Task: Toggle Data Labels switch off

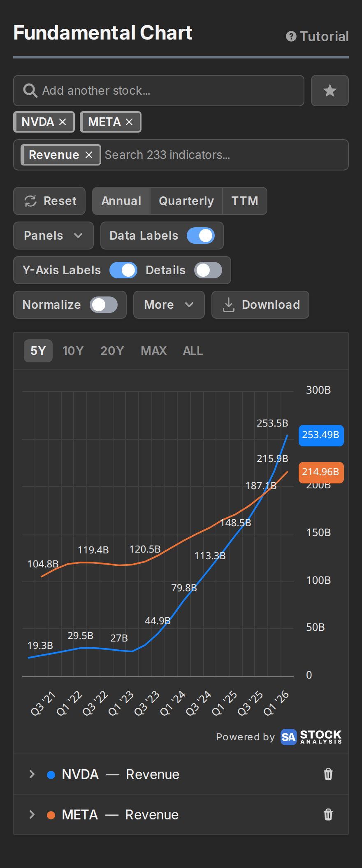Action: (x=201, y=236)
